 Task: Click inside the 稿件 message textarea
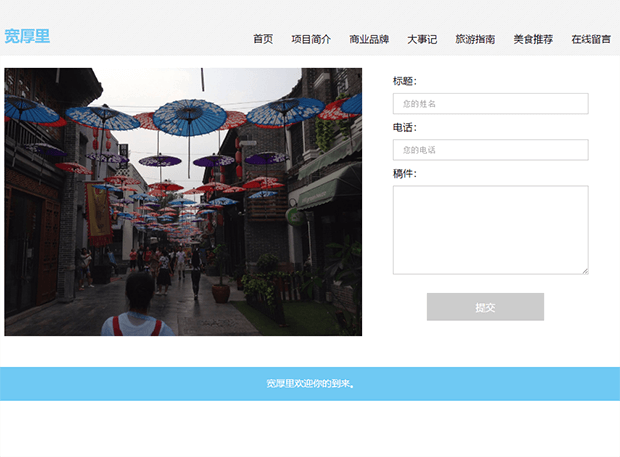tap(490, 229)
